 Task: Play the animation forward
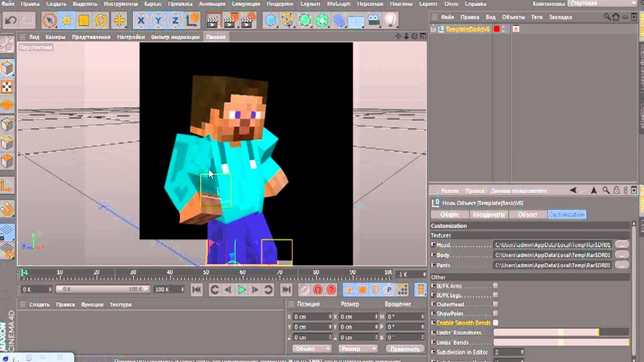(x=242, y=290)
